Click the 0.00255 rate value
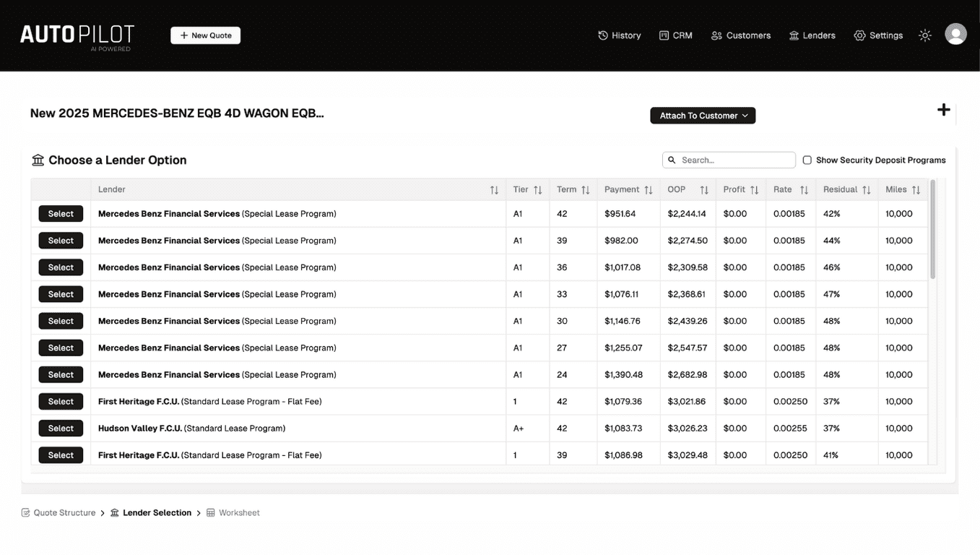This screenshot has width=980, height=555. point(791,429)
